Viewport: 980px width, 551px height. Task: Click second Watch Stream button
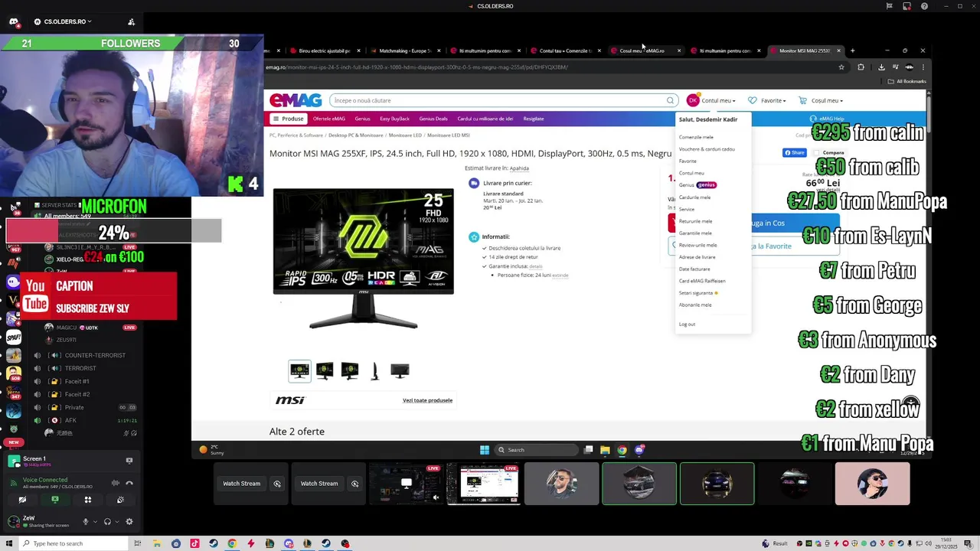tap(319, 484)
